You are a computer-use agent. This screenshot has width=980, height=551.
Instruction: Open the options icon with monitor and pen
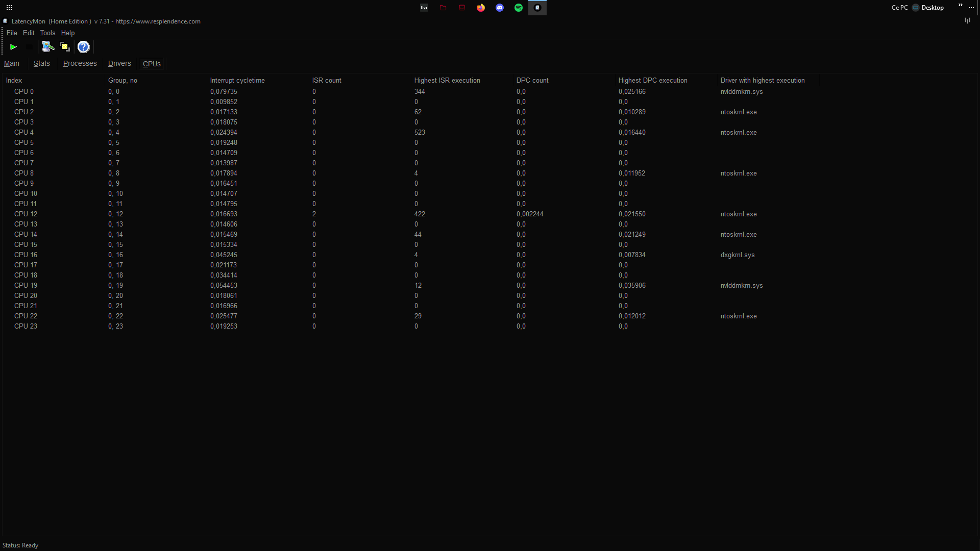pos(48,47)
